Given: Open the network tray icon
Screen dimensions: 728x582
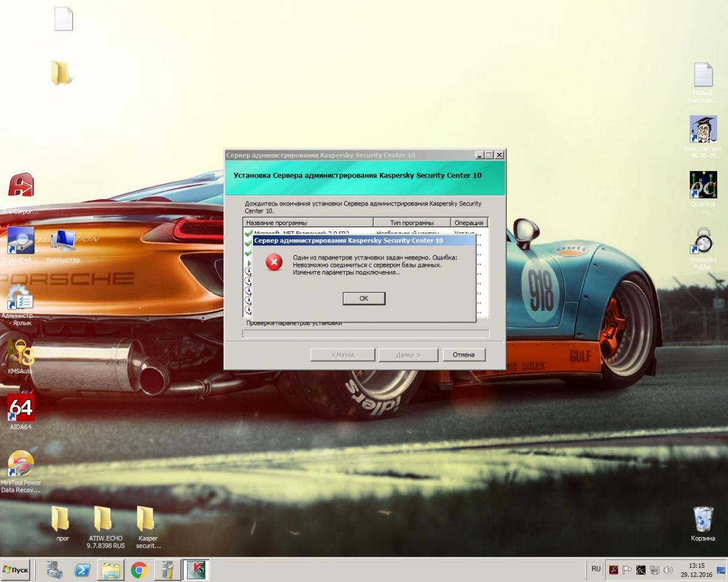Looking at the screenshot, I should (x=655, y=570).
